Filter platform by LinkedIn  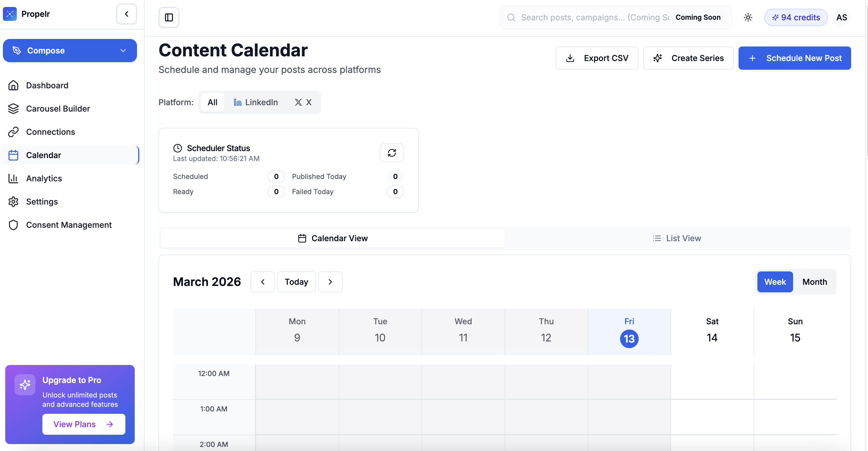256,102
